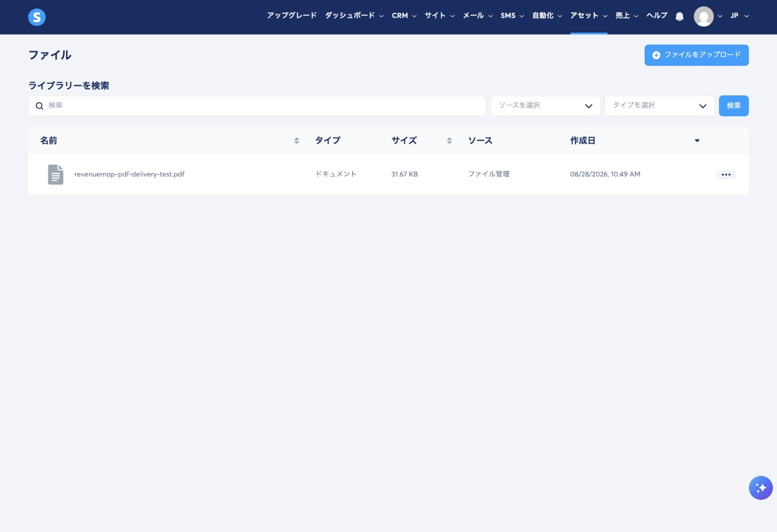Click the 検索 button
The image size is (777, 532).
(x=733, y=106)
